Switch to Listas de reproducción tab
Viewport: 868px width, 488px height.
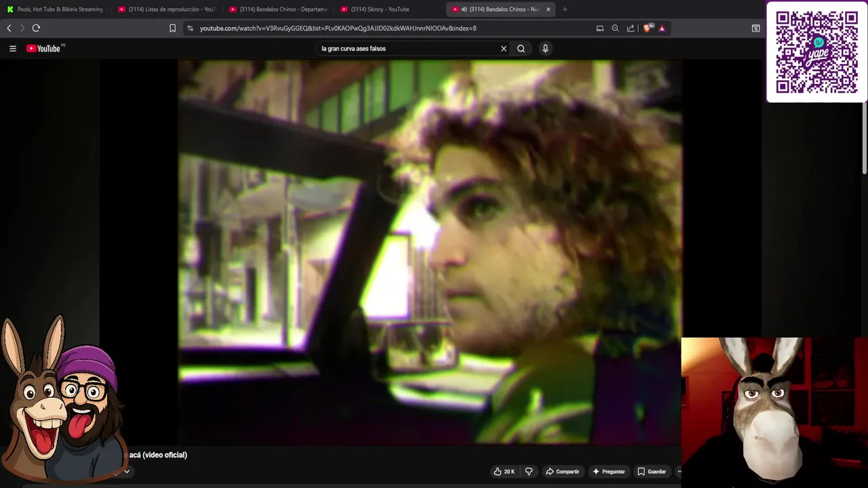click(x=167, y=9)
